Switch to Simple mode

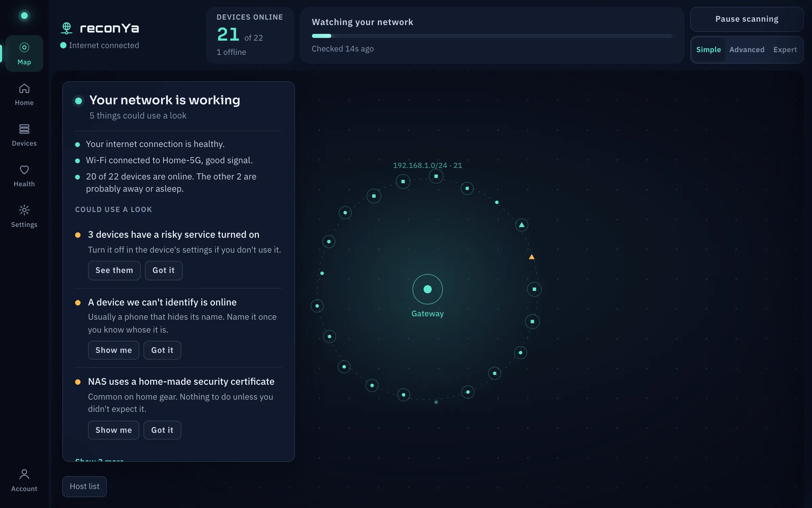pyautogui.click(x=708, y=50)
